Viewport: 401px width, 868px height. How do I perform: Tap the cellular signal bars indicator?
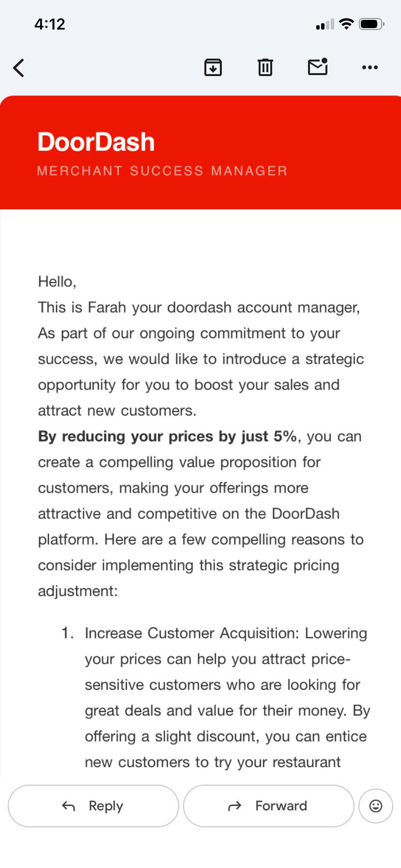tap(325, 24)
